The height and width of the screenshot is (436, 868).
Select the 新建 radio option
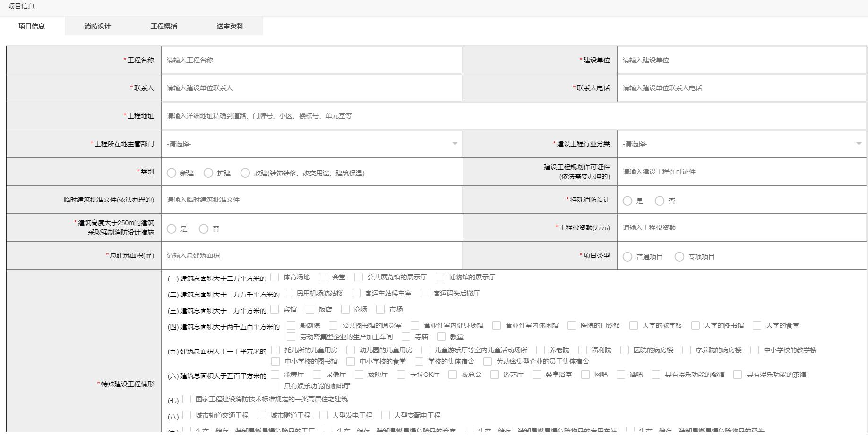tap(172, 173)
